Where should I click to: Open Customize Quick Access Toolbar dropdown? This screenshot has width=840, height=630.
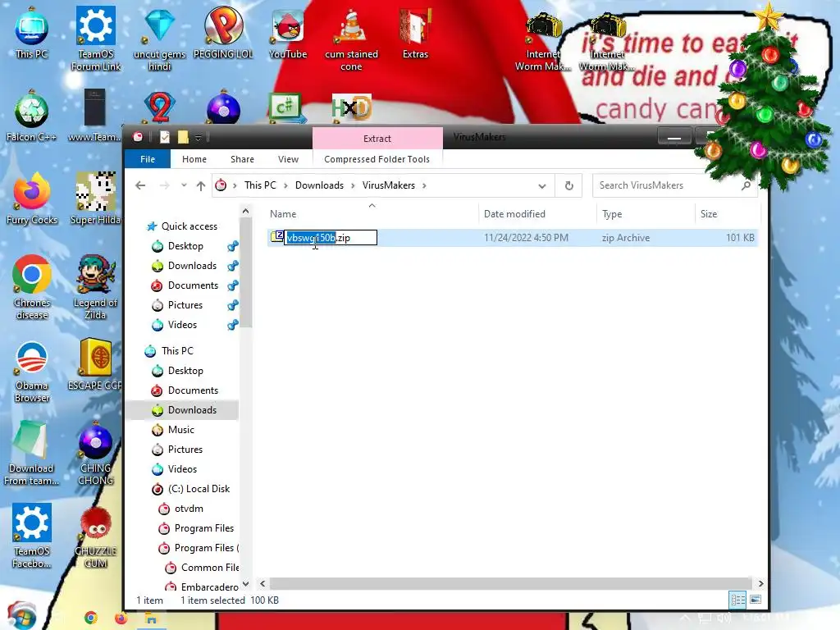[x=198, y=138]
